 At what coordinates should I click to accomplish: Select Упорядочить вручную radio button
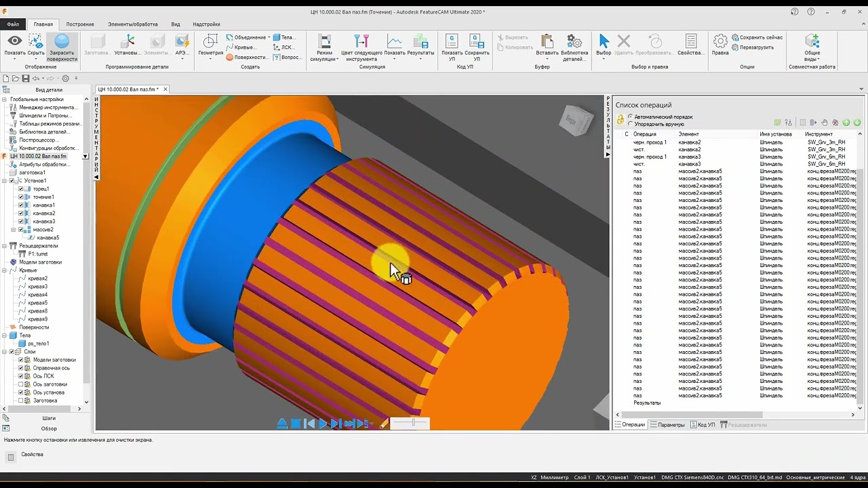(x=631, y=124)
